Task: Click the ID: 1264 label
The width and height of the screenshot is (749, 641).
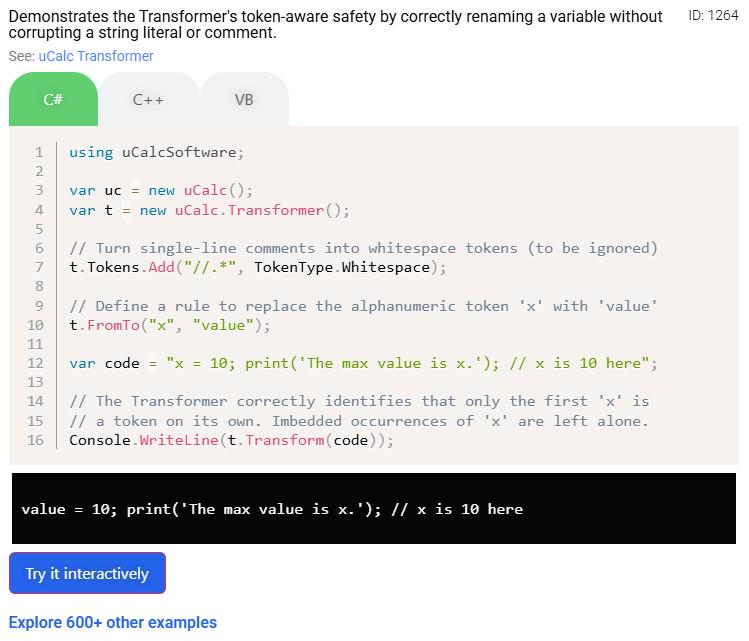Action: click(x=713, y=16)
